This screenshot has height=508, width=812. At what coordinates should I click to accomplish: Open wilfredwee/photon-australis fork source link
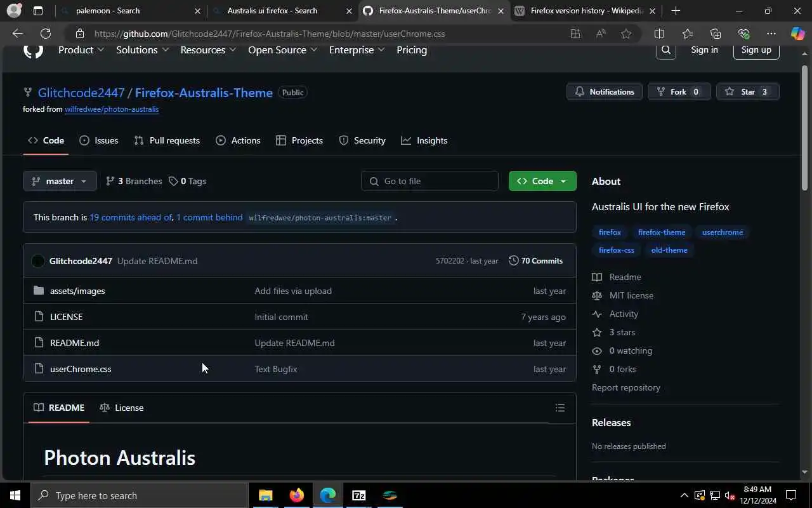[112, 109]
